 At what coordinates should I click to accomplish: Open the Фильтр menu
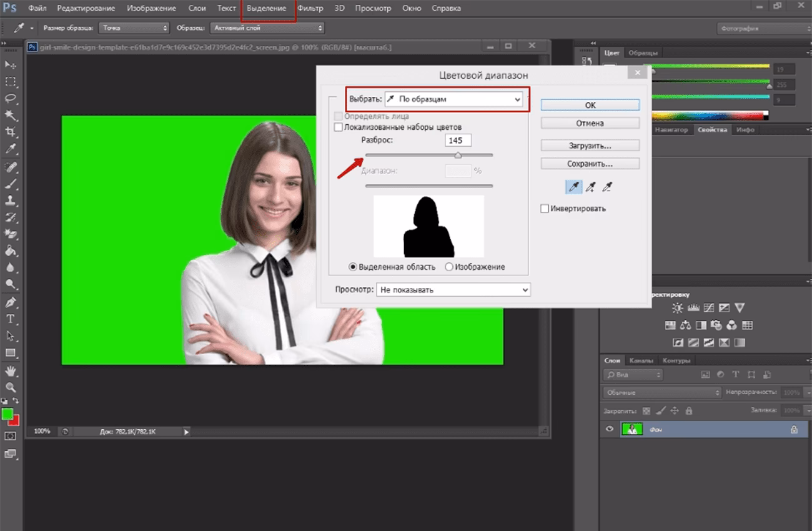(x=310, y=9)
